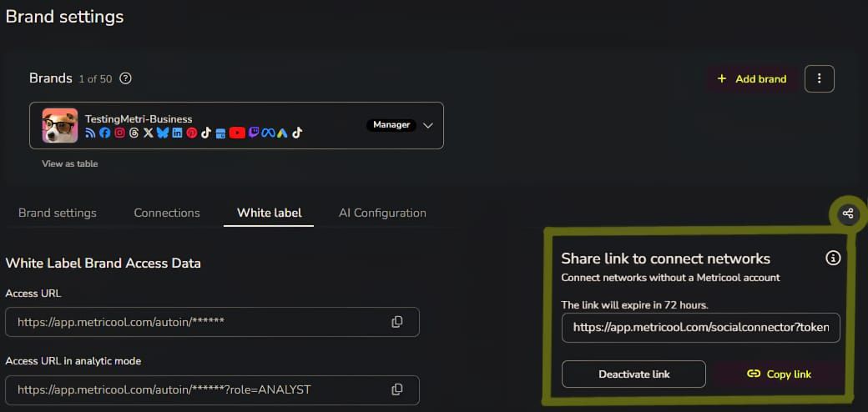Open the info icon in share panel
This screenshot has height=412, width=868.
click(833, 258)
